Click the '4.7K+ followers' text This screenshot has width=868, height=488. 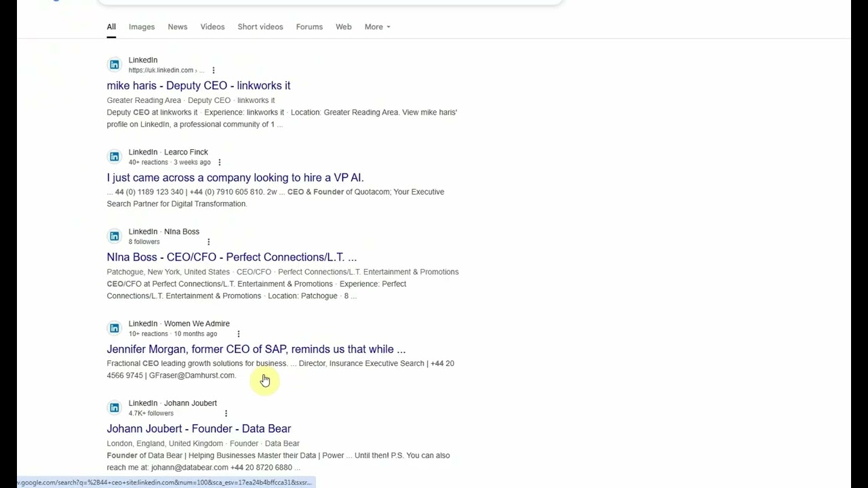(x=151, y=413)
